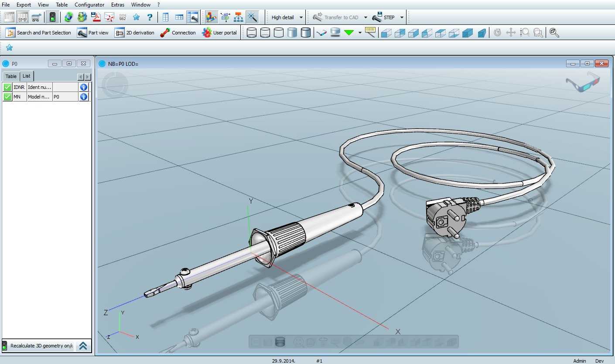615x364 pixels.
Task: Collapse panel with double chevron up button
Action: [x=83, y=346]
